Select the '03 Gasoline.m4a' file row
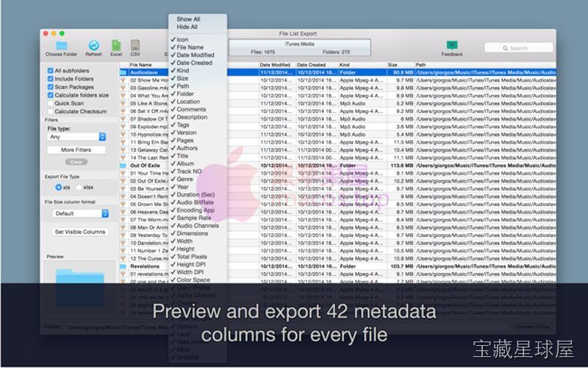Screen dimensions: 588x368 pyautogui.click(x=337, y=88)
